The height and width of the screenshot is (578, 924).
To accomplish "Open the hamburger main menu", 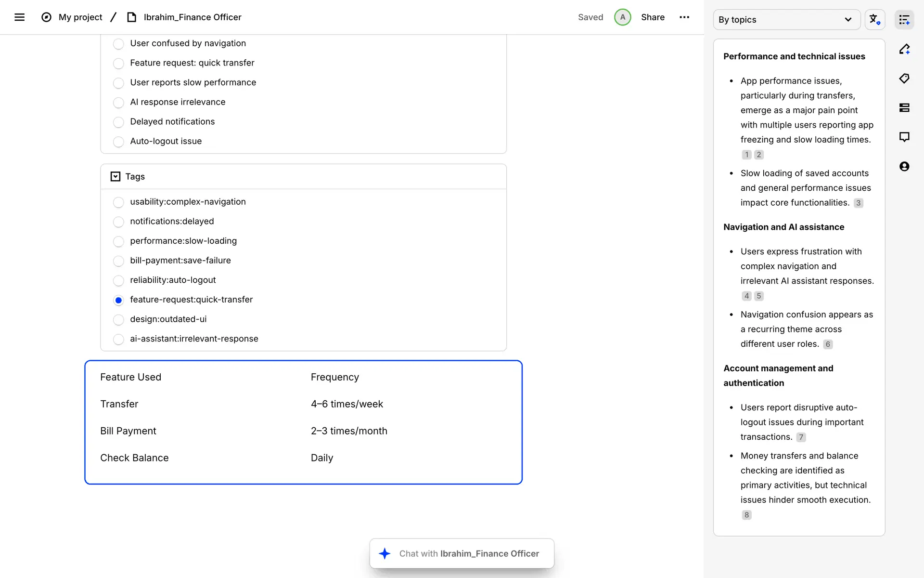I will coord(19,17).
